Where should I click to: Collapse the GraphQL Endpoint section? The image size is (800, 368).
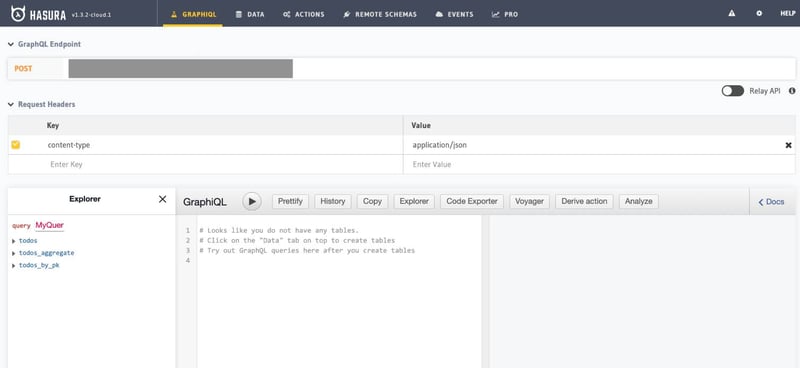pyautogui.click(x=11, y=44)
